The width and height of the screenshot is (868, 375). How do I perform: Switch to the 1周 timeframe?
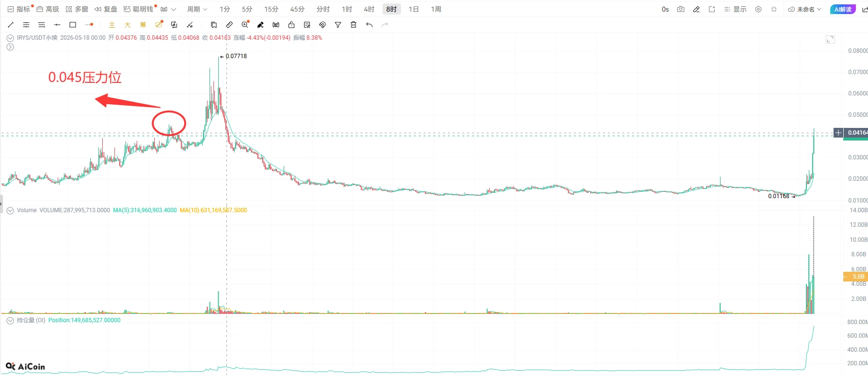(x=436, y=9)
